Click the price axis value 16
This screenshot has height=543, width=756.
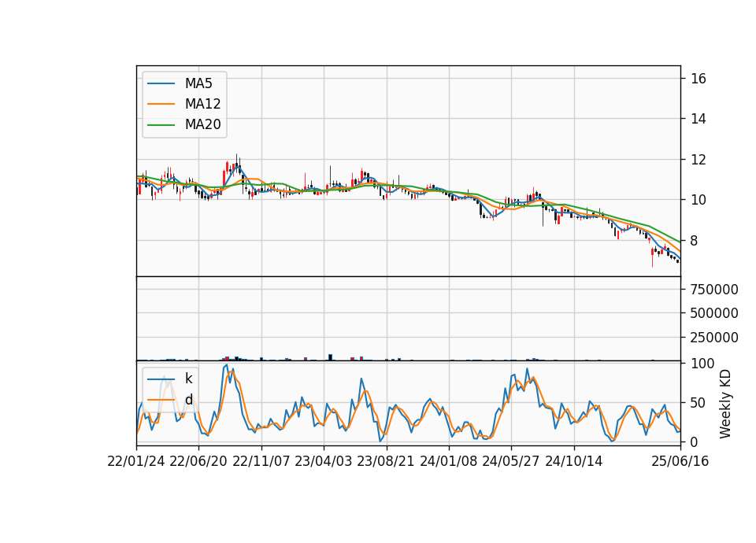pyautogui.click(x=699, y=79)
